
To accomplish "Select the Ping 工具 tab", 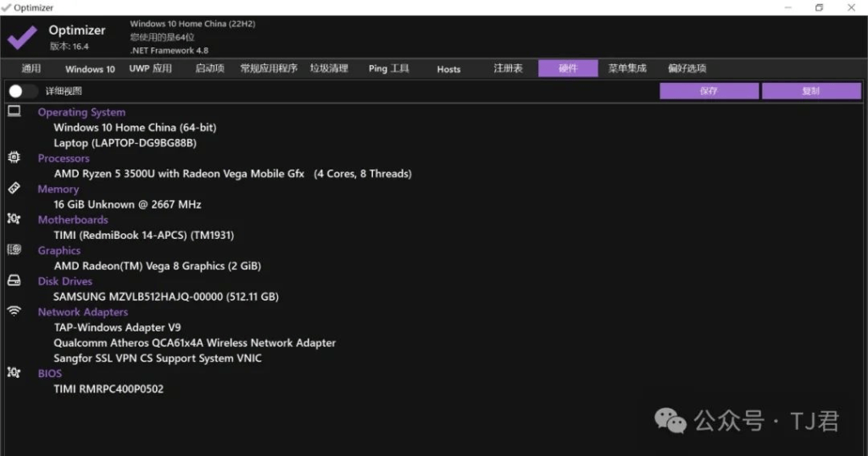I will (x=389, y=69).
